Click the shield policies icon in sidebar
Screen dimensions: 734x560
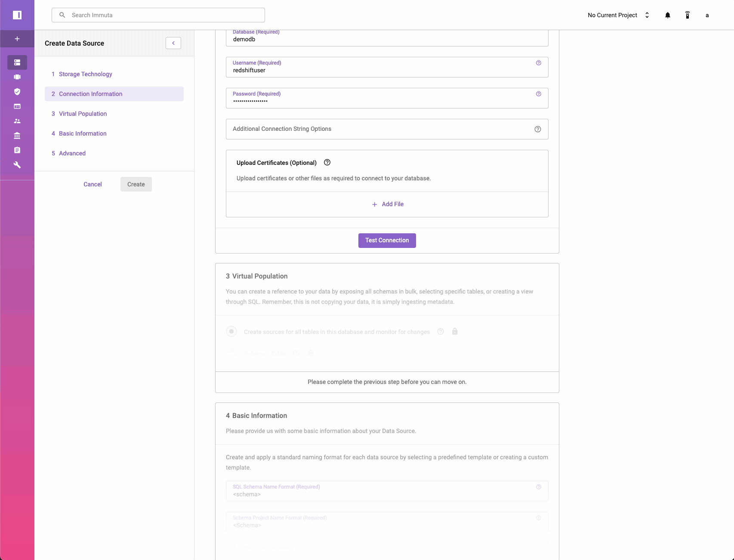pyautogui.click(x=17, y=92)
